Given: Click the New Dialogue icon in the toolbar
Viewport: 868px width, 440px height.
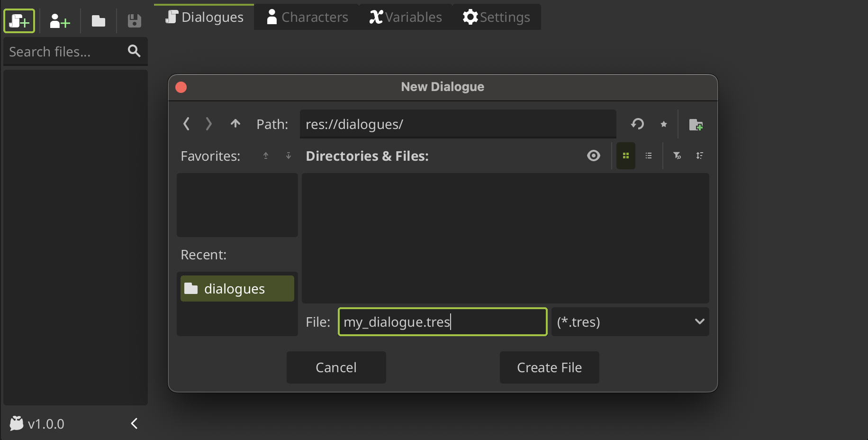Looking at the screenshot, I should pos(19,20).
